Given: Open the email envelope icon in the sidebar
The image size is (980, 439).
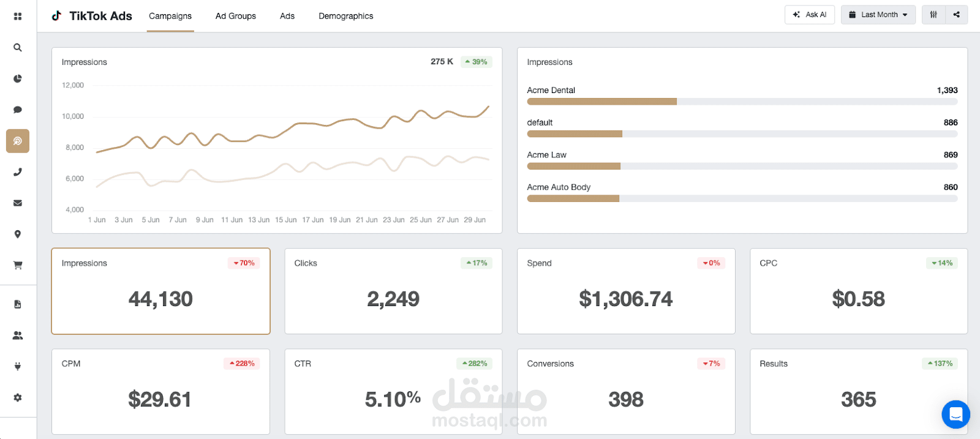Looking at the screenshot, I should [18, 203].
